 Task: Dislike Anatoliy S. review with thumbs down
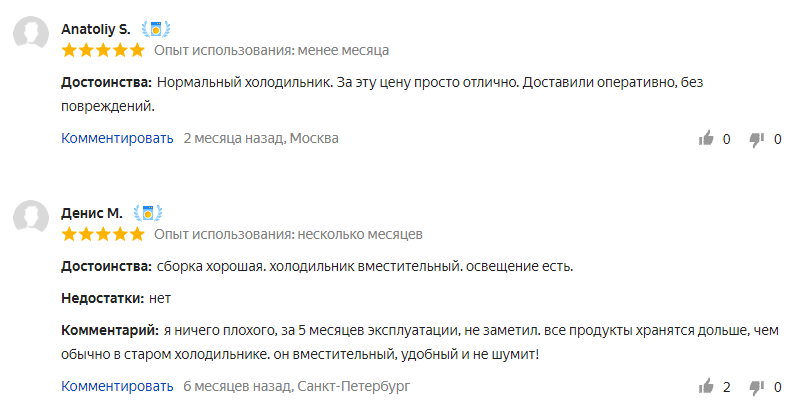(x=757, y=140)
